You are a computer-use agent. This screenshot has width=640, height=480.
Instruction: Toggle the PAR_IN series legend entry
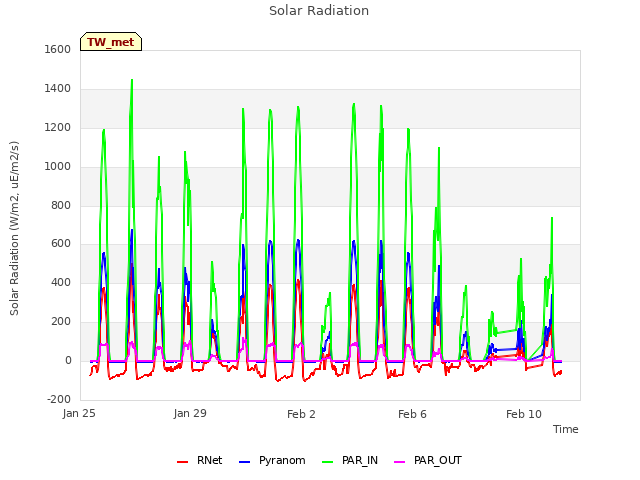[x=350, y=461]
